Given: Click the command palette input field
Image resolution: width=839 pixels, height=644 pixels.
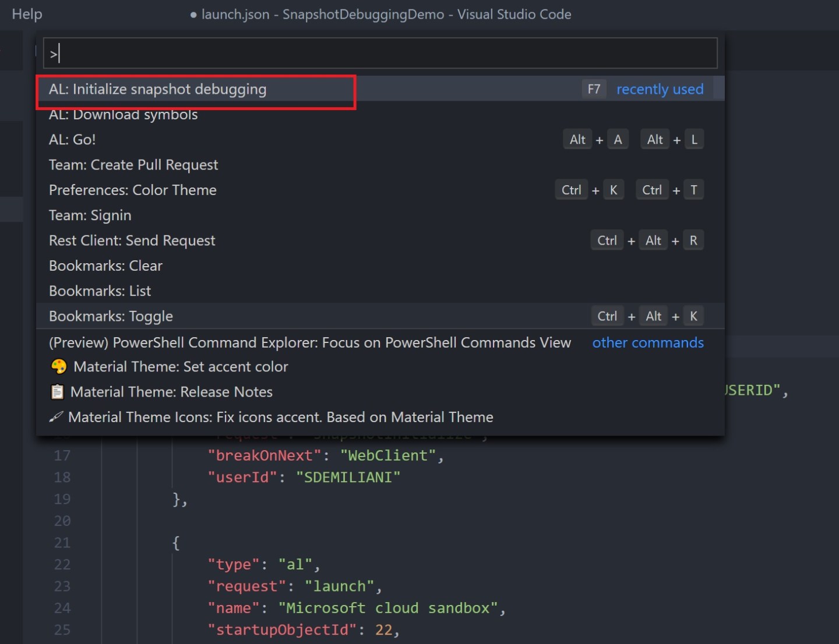Looking at the screenshot, I should pyautogui.click(x=380, y=54).
